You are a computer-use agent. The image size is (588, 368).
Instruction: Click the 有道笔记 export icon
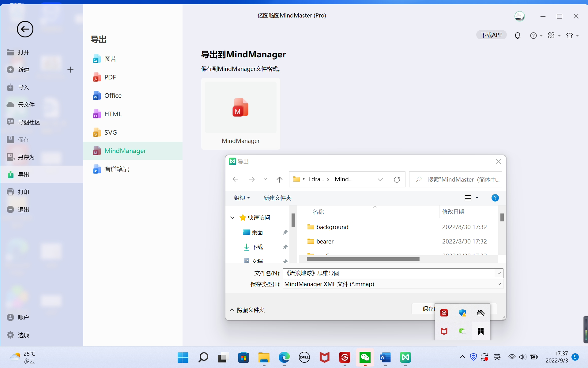point(96,169)
